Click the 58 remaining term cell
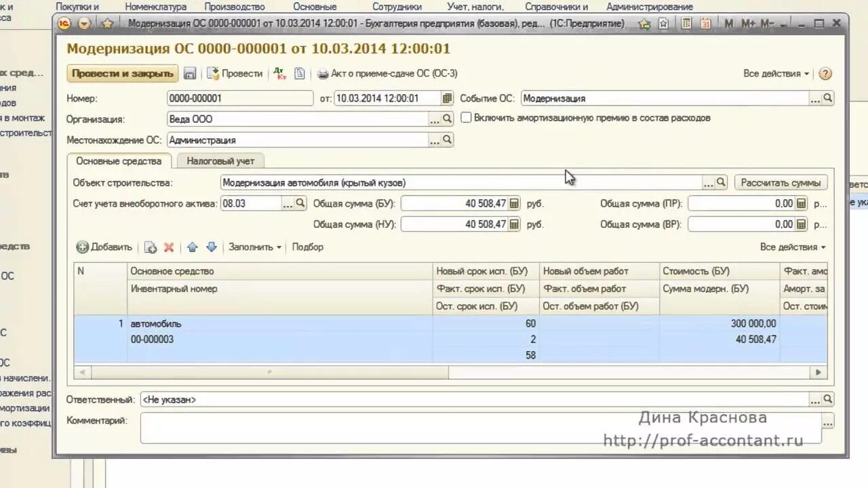This screenshot has height=488, width=868. [x=486, y=355]
